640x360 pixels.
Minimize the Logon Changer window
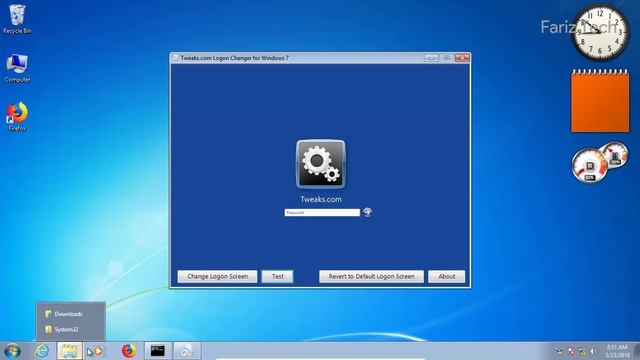click(x=431, y=58)
